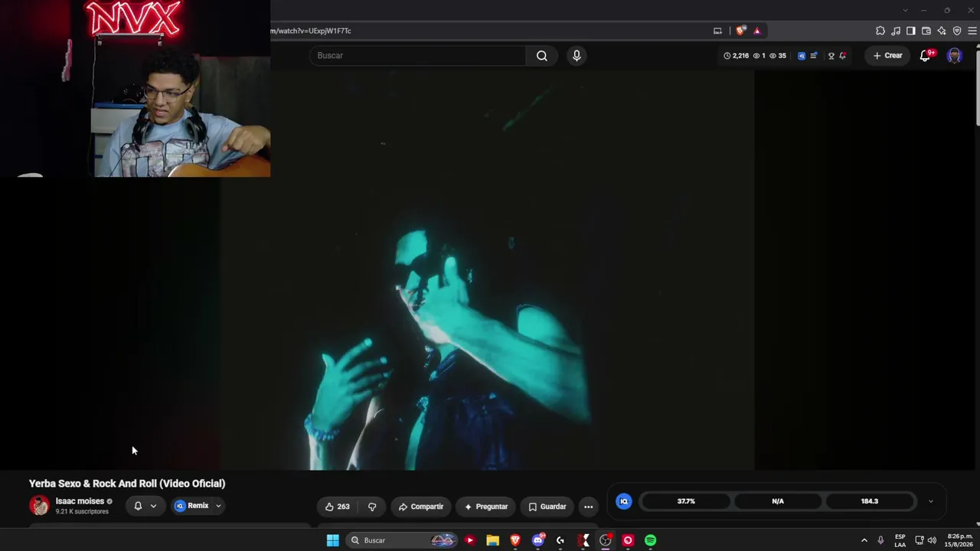Click the Brave Shields lion icon
This screenshot has width=980, height=551.
pyautogui.click(x=740, y=31)
